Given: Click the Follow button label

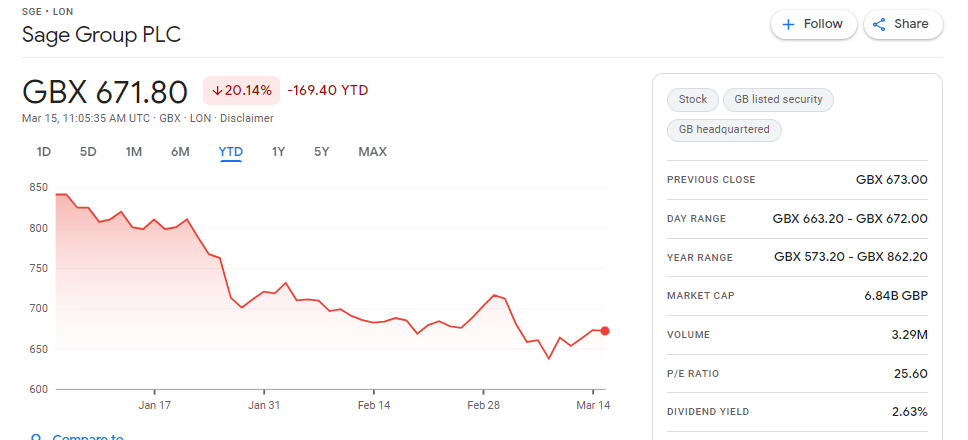Looking at the screenshot, I should click(823, 24).
